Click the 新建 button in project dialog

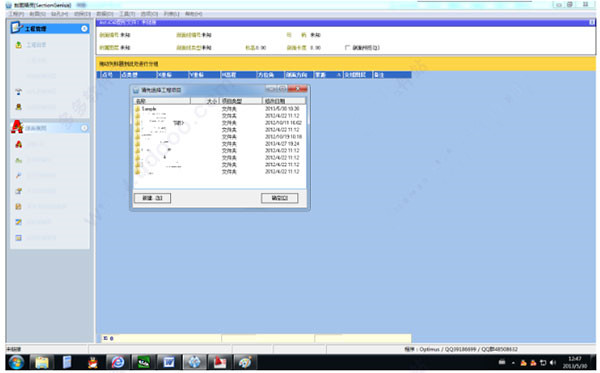tap(152, 198)
